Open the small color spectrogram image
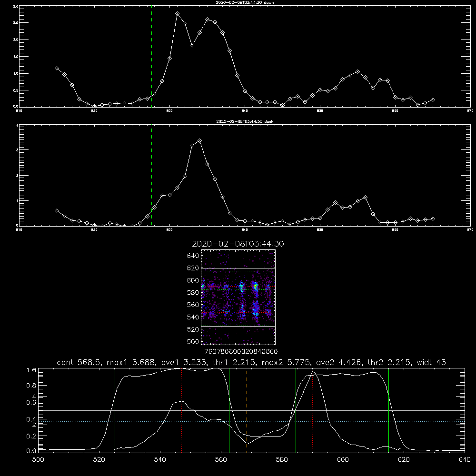Viewport: 476px width, 476px height. coord(238,297)
